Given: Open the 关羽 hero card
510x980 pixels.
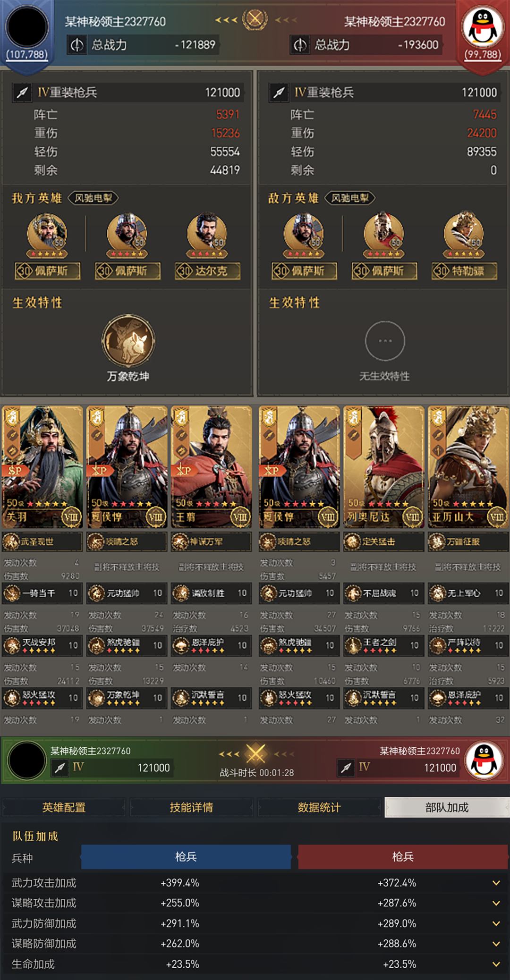Looking at the screenshot, I should [x=42, y=467].
